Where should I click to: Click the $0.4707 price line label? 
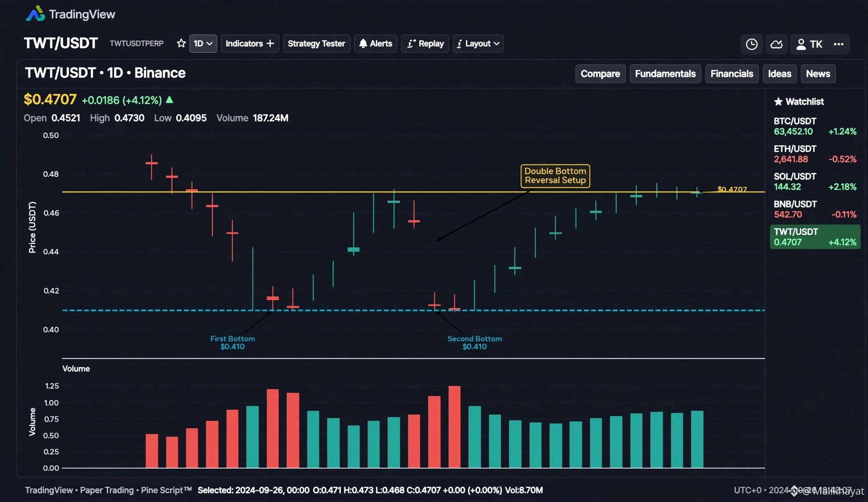point(732,189)
